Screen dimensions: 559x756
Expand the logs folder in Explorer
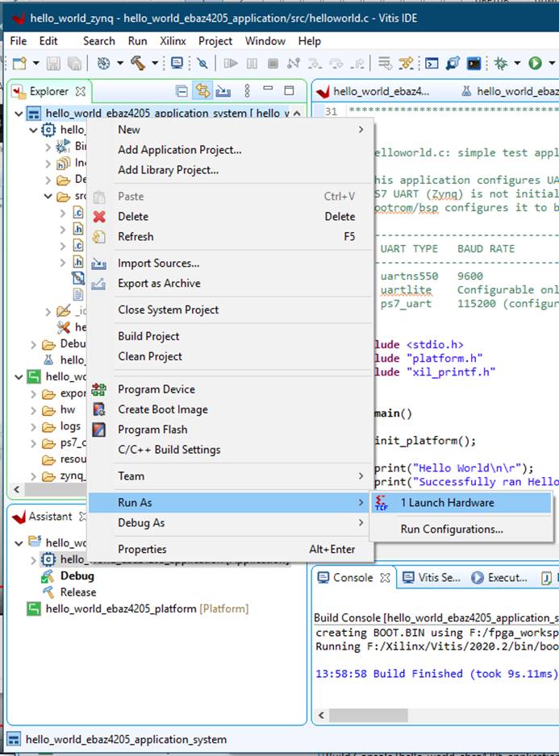[33, 426]
